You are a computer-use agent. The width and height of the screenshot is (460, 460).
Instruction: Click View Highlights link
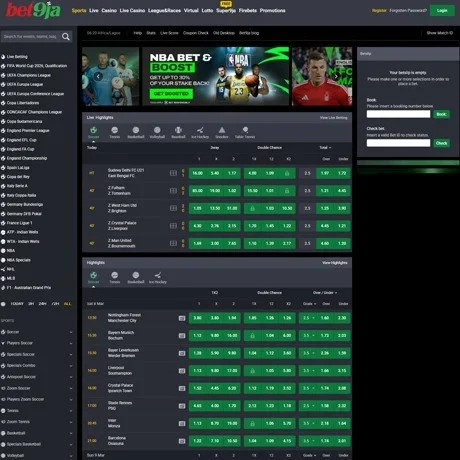(x=334, y=263)
